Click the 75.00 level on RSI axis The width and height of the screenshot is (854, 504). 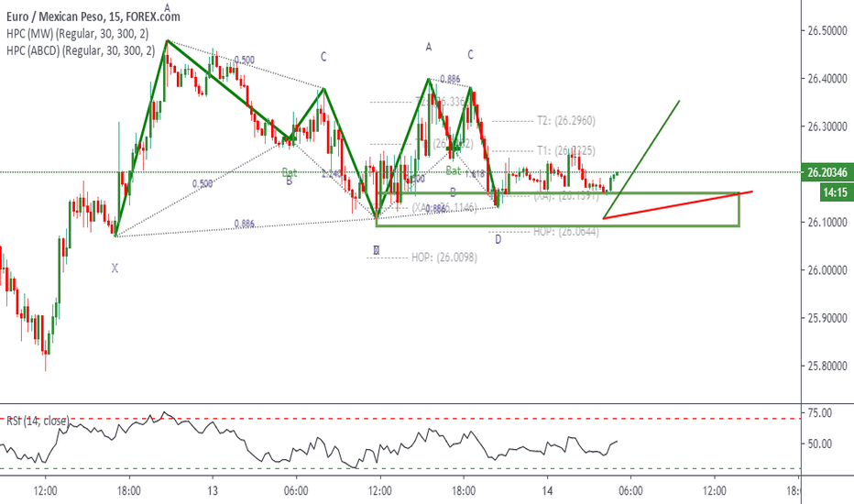pos(820,413)
